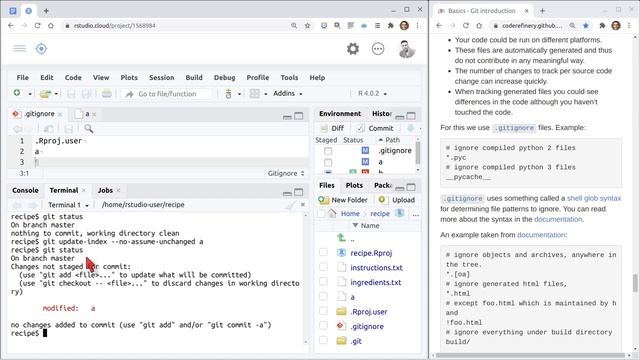This screenshot has height=360, width=640.
Task: Click the go-up-directory green arrow icon
Action: click(341, 238)
